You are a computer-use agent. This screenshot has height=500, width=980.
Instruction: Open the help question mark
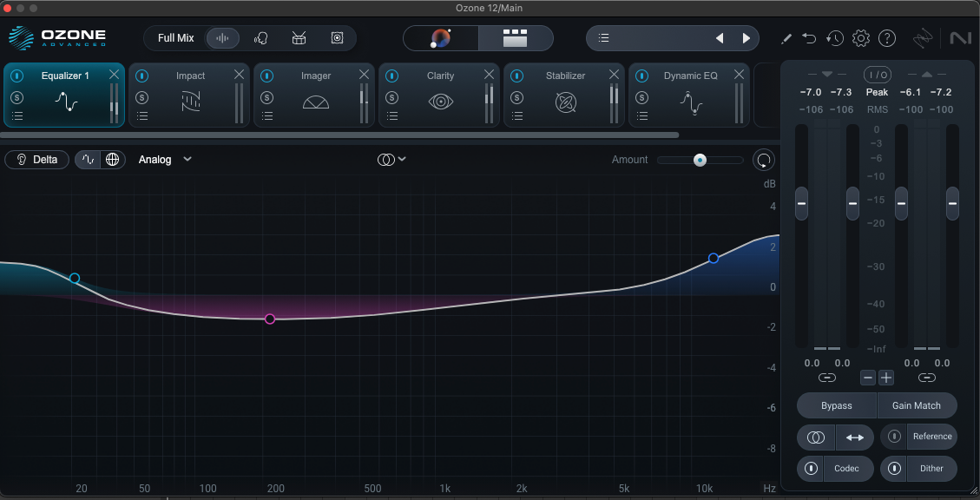[887, 38]
